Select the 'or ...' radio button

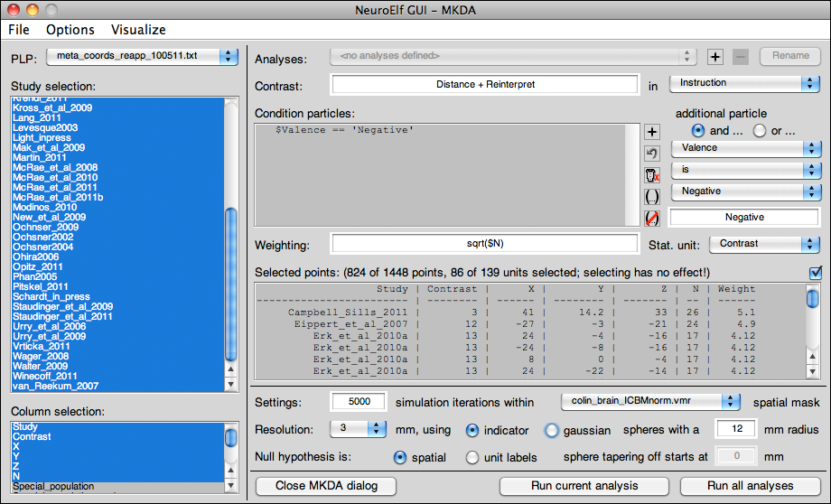(x=760, y=131)
